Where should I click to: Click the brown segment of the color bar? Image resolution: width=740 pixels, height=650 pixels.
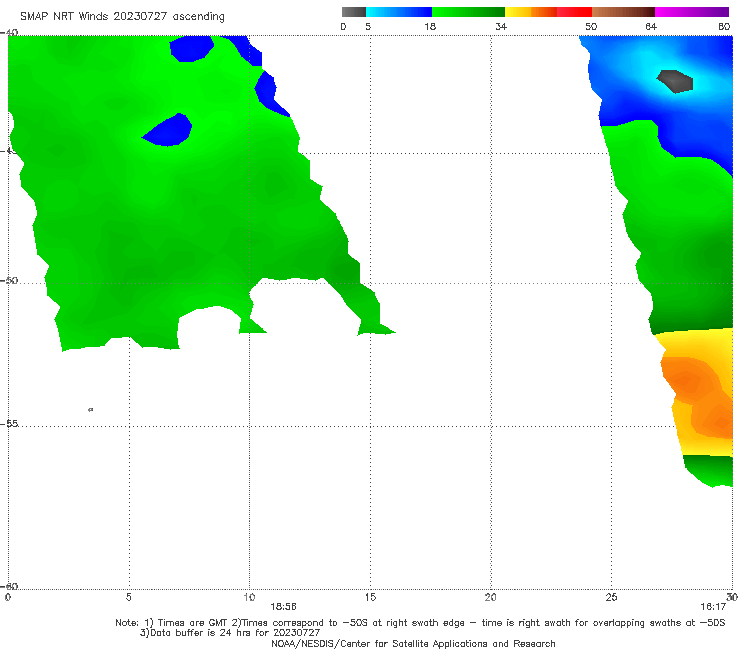click(x=623, y=12)
